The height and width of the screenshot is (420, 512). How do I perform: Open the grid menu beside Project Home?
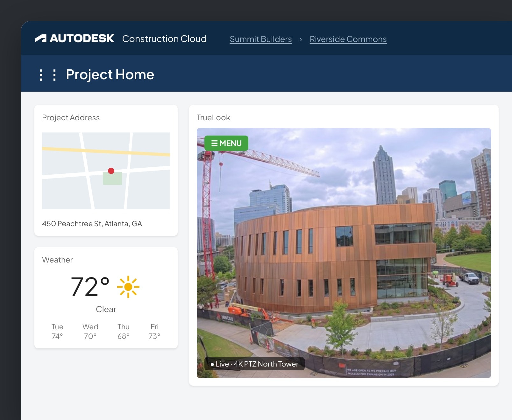[48, 75]
